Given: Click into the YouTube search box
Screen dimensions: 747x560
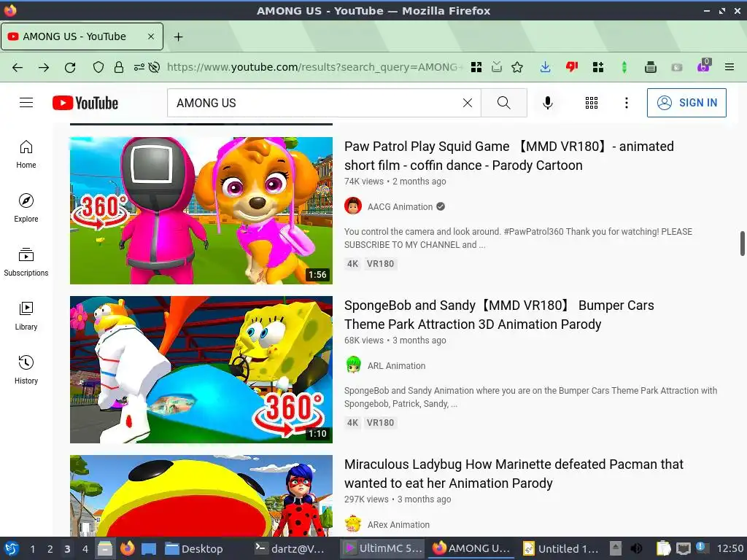Looking at the screenshot, I should tap(314, 103).
